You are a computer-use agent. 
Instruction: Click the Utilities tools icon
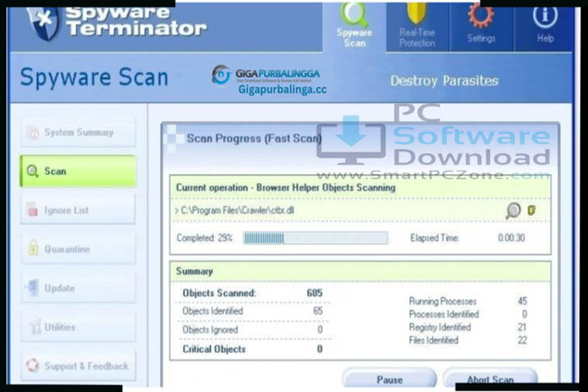[x=34, y=327]
